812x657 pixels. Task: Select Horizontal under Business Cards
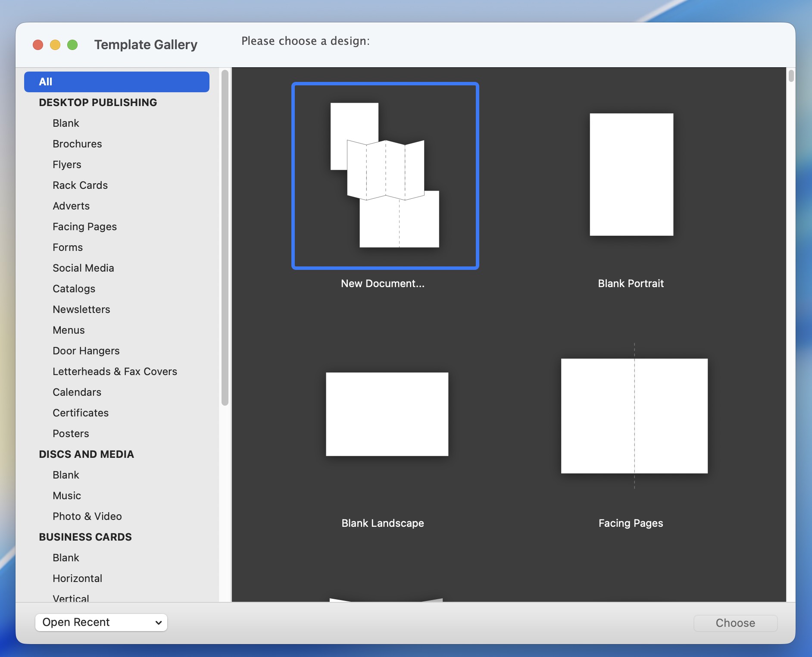click(77, 579)
